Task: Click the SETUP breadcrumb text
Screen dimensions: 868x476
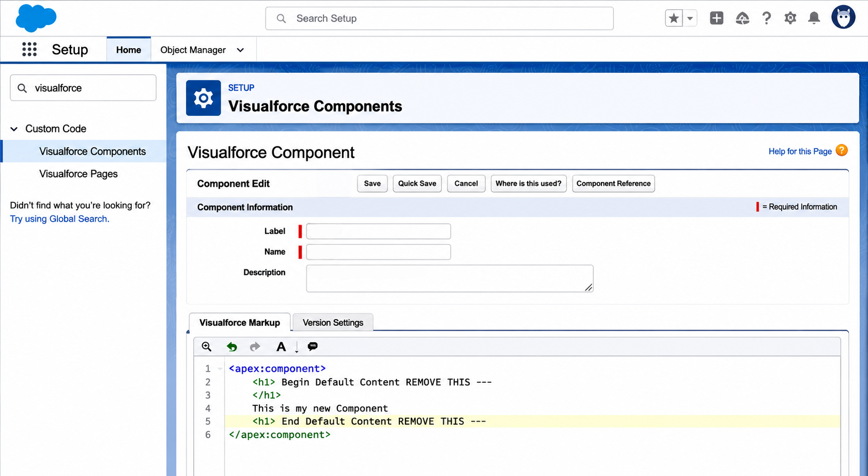Action: (241, 88)
